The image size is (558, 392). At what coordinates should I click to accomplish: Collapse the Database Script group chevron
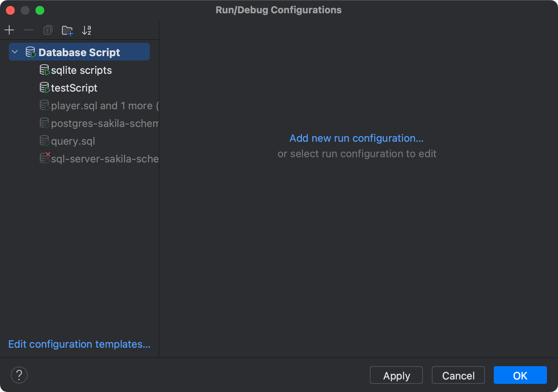[15, 52]
